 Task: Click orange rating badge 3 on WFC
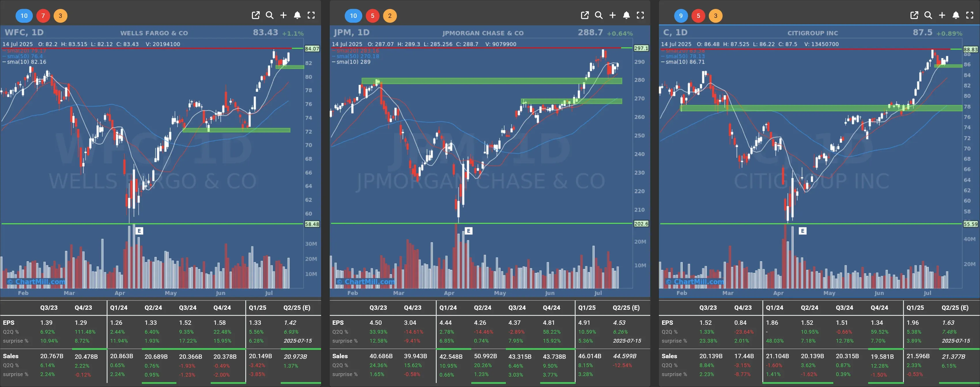[x=61, y=16]
